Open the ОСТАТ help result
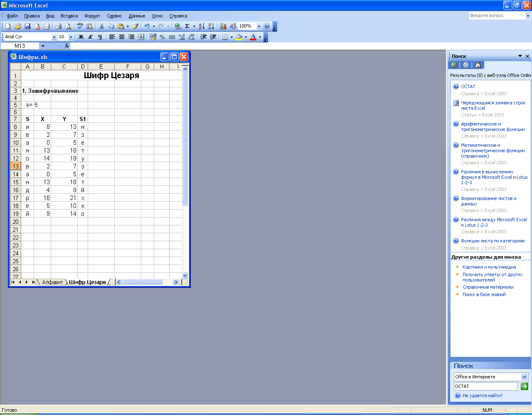 pos(468,86)
